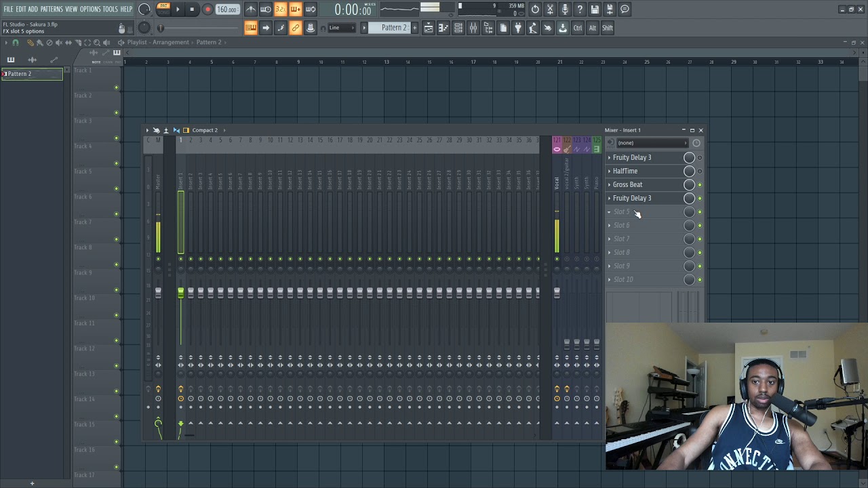868x488 pixels.
Task: Open the FILE menu
Action: click(8, 9)
